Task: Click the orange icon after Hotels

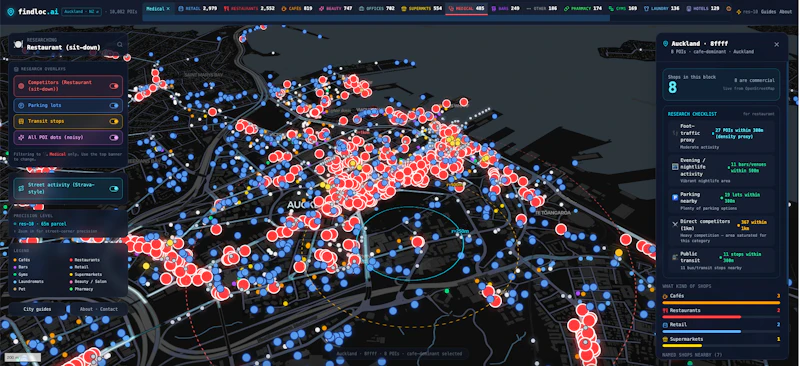Action: click(x=728, y=9)
